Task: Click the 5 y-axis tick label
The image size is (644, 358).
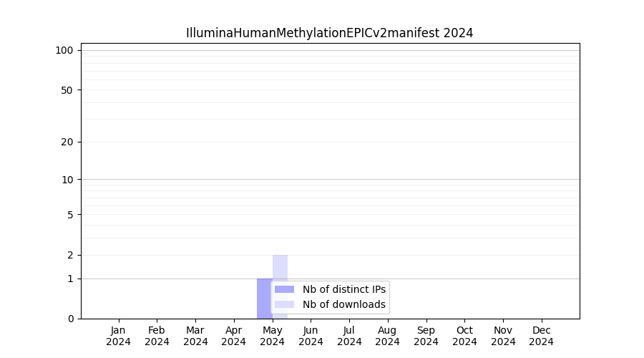Action: pyautogui.click(x=70, y=215)
